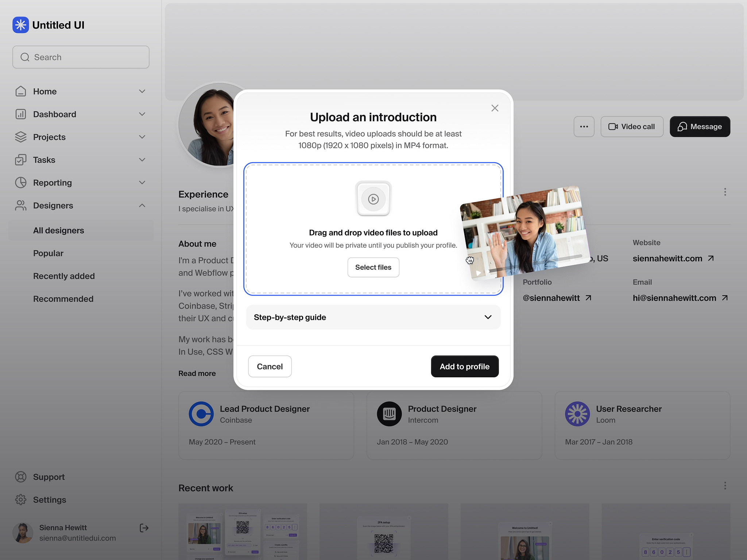
Task: Open the three-dot options menu near Video call
Action: (x=584, y=127)
